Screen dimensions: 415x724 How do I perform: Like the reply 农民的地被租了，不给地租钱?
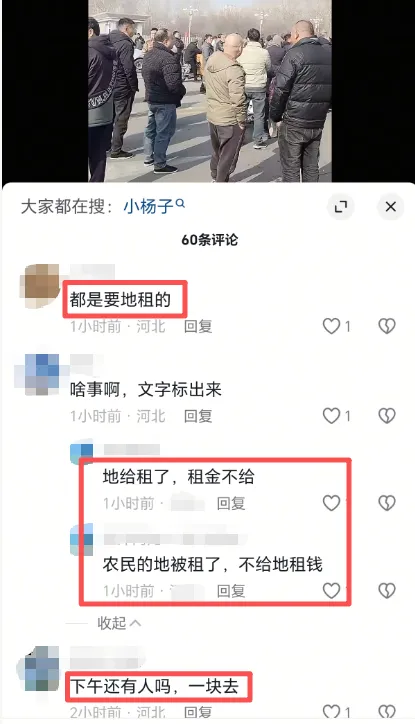tap(331, 590)
